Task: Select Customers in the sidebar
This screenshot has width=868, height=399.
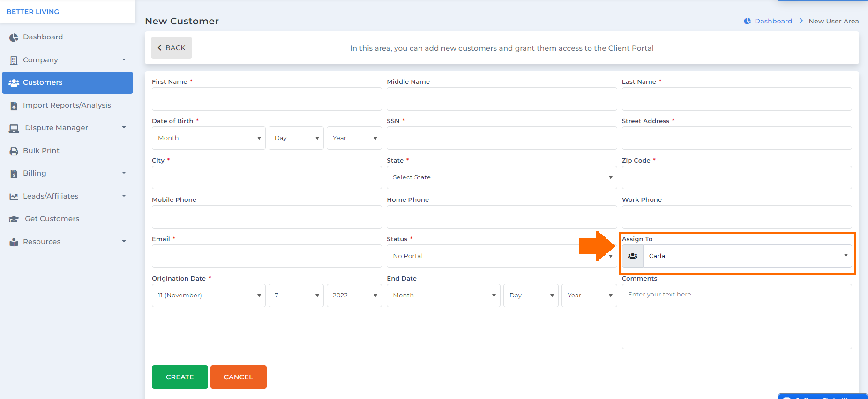Action: point(67,82)
